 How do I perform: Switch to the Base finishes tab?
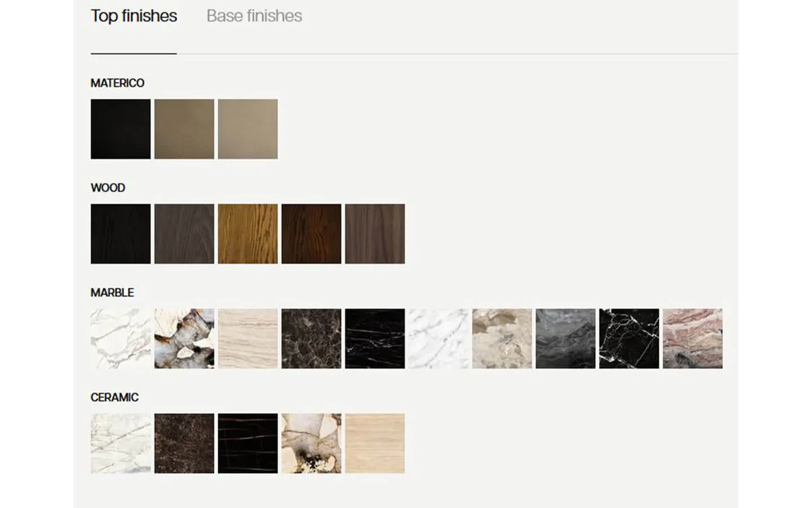click(x=254, y=16)
